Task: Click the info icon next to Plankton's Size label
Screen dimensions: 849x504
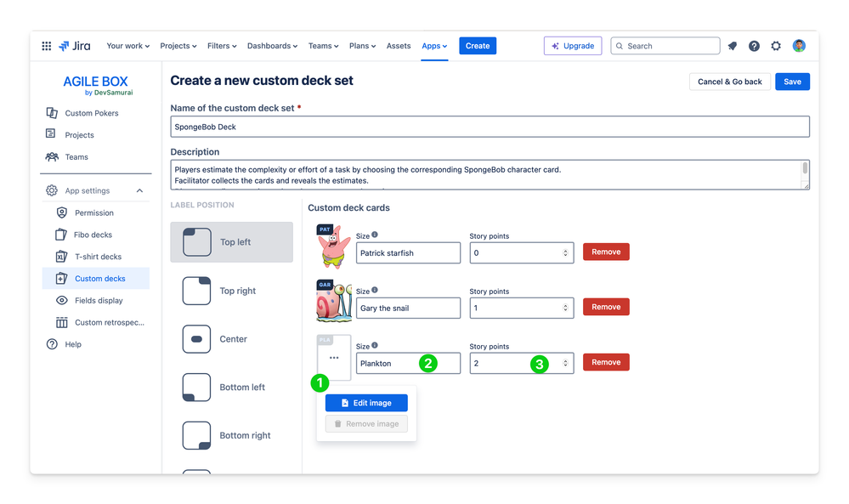Action: tap(375, 345)
